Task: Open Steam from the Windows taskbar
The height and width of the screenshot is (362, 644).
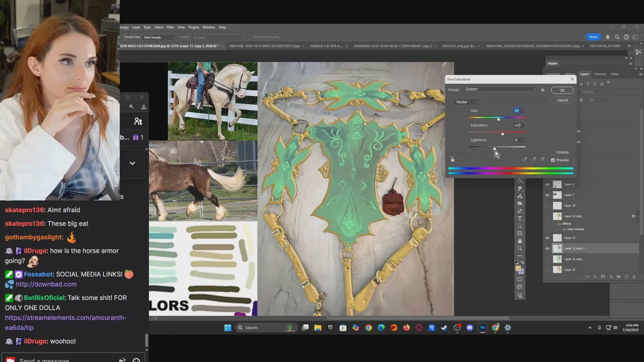Action: tap(444, 328)
